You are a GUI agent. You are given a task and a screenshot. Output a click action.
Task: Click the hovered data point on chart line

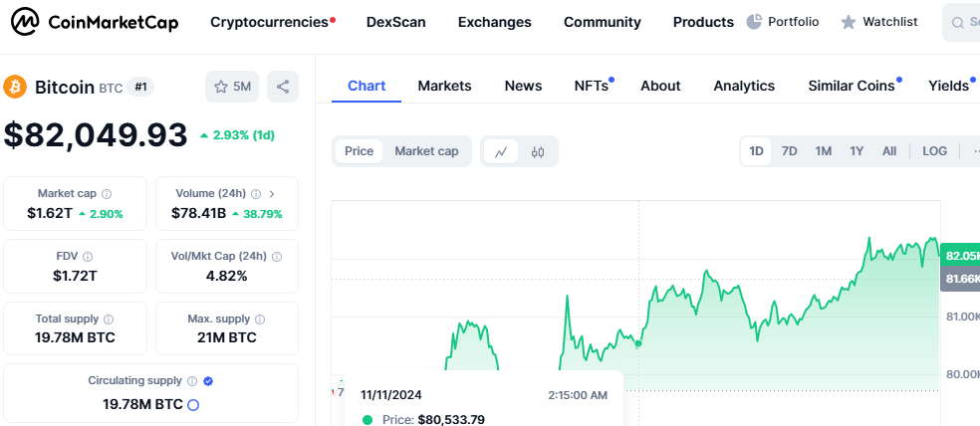tap(638, 343)
